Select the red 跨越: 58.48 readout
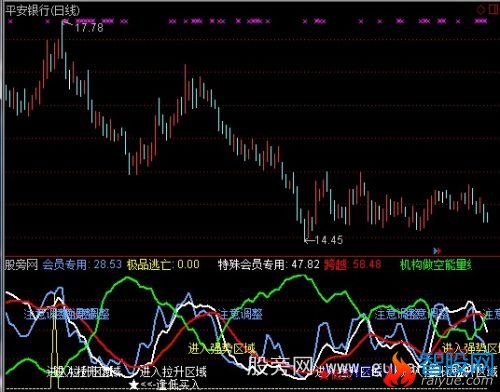Screen dimensions: 500x392 353,265
